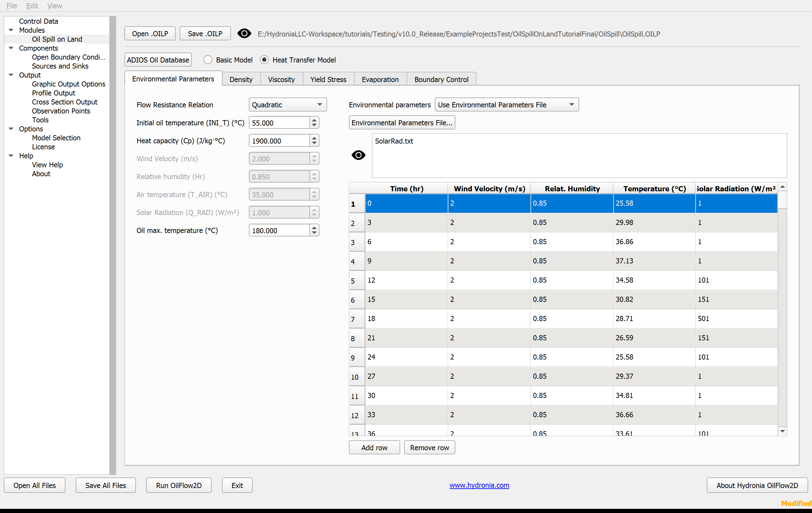Click the eye icon beside SolarRad.txt
The height and width of the screenshot is (513, 812).
tap(358, 155)
